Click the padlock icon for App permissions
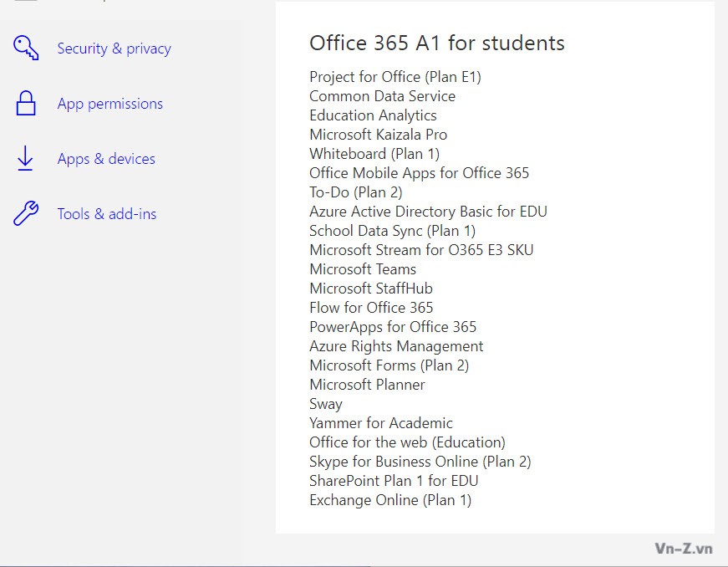This screenshot has width=728, height=567. click(x=26, y=103)
